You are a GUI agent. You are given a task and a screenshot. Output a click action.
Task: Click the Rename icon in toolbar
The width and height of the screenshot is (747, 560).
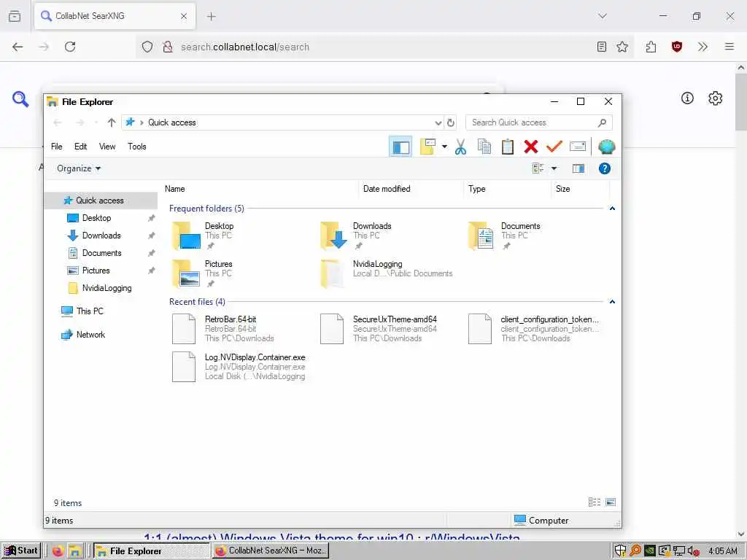(x=578, y=147)
